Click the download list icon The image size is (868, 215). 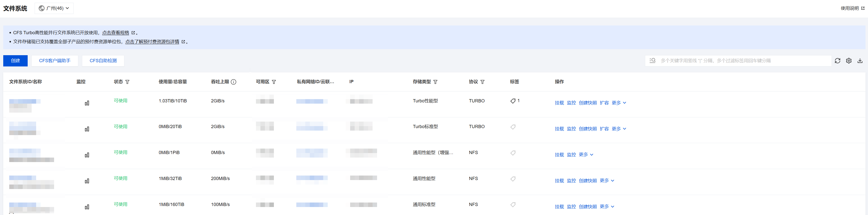[860, 61]
